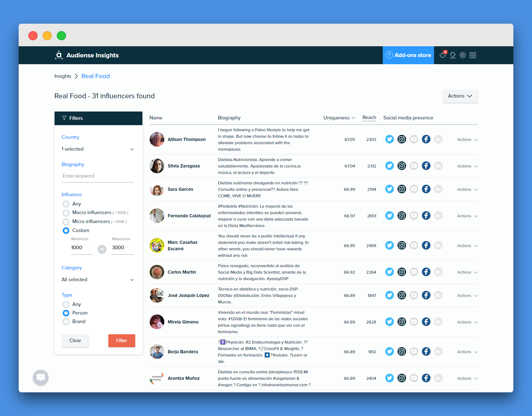Open the notifications icon with red badge
Viewport: 532px width, 416px height.
point(443,55)
